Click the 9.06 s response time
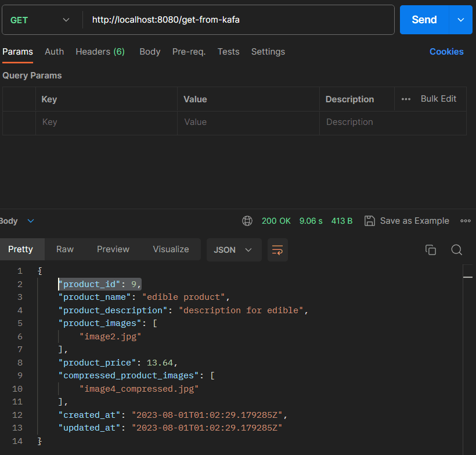 click(311, 221)
